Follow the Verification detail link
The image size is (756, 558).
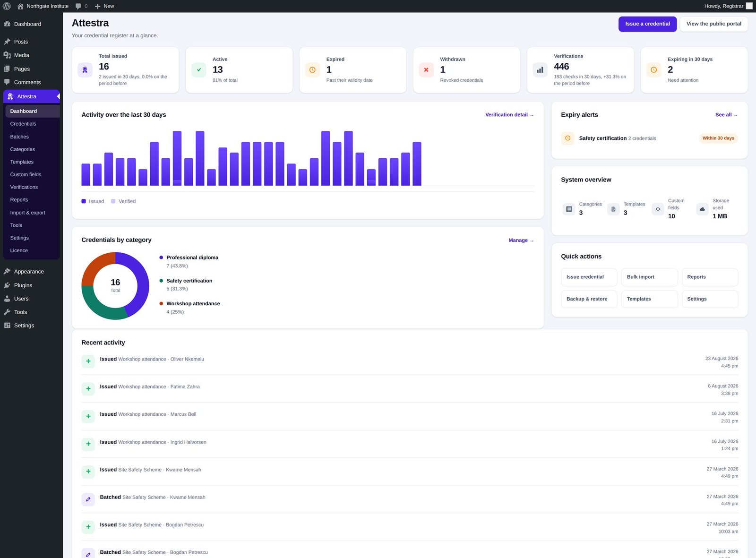pyautogui.click(x=509, y=115)
